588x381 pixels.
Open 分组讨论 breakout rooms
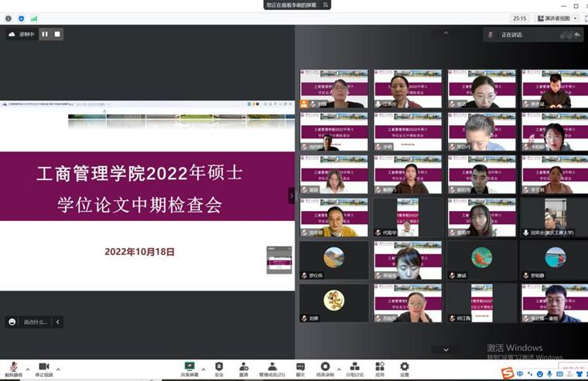coord(354,369)
